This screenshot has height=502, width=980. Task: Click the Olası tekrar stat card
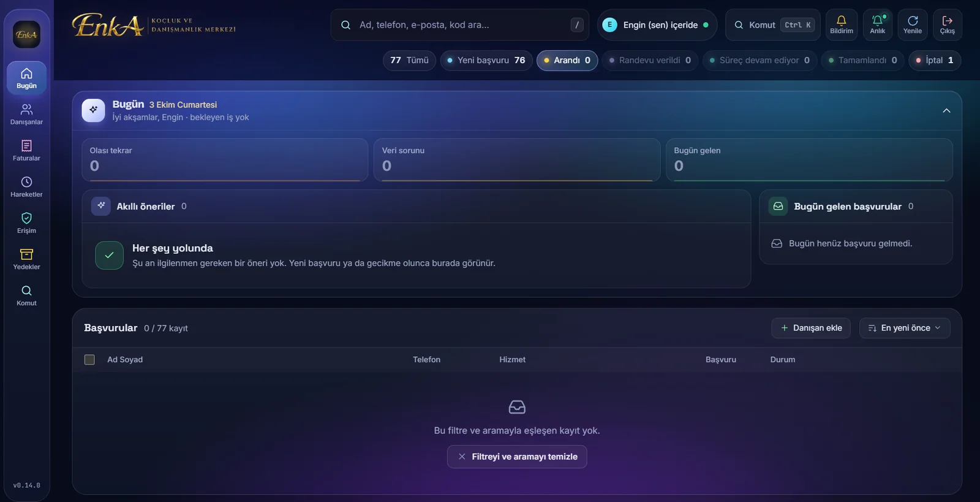tap(225, 159)
